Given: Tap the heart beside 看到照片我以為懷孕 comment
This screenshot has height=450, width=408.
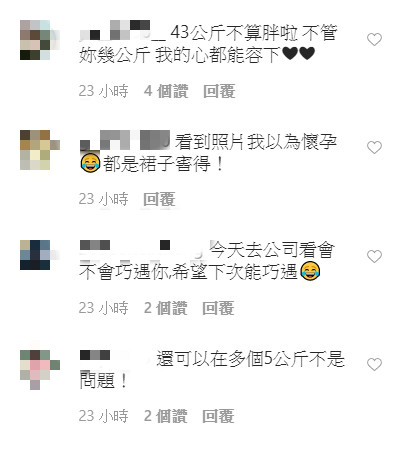Looking at the screenshot, I should coord(374,147).
